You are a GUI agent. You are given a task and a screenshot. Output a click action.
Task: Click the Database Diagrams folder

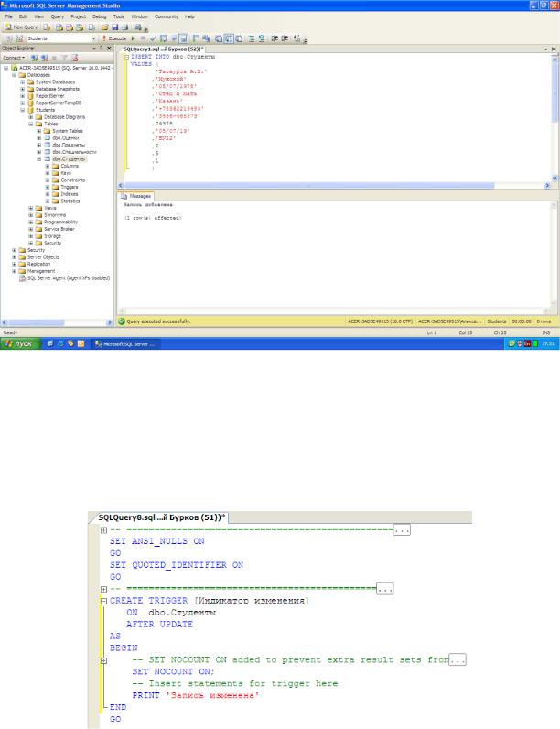pyautogui.click(x=64, y=117)
